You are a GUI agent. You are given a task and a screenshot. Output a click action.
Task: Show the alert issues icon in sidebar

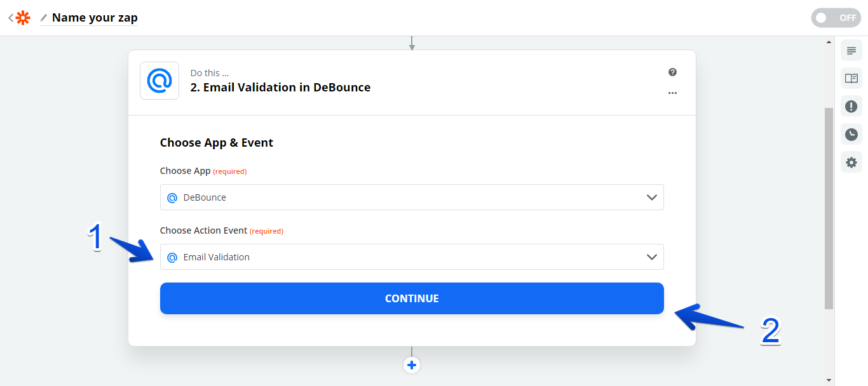click(x=851, y=107)
